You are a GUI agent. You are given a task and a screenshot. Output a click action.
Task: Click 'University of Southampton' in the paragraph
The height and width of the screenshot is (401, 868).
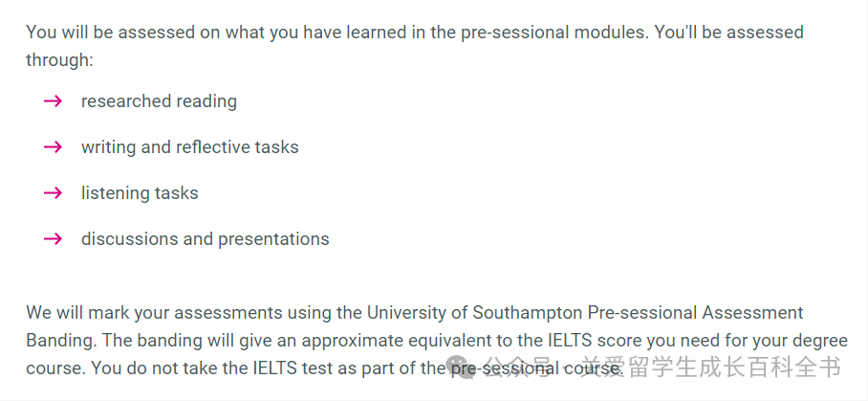click(474, 312)
